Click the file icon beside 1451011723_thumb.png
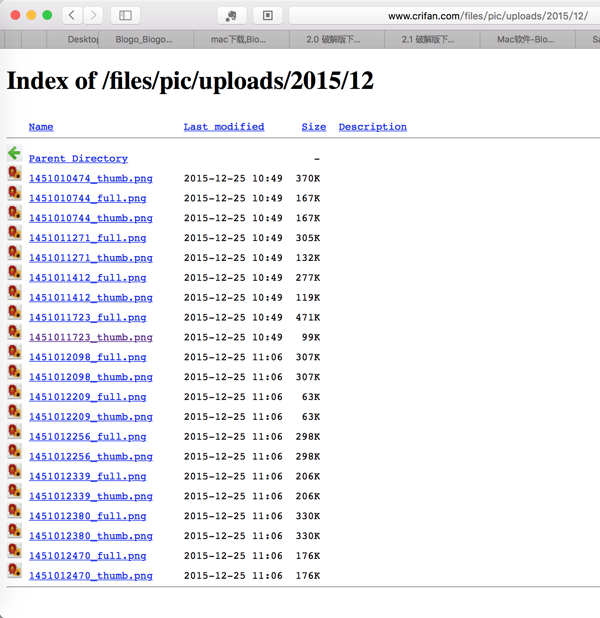 click(x=15, y=332)
